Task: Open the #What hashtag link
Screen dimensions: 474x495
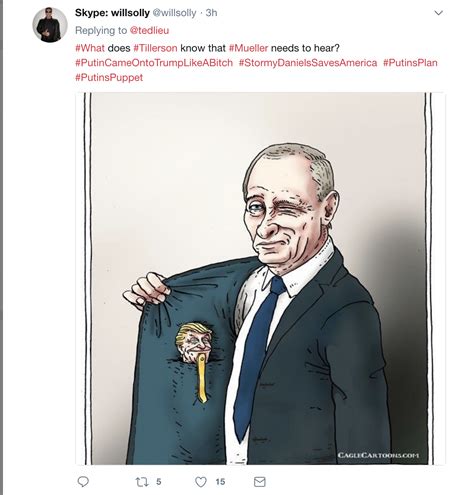Action: 90,48
